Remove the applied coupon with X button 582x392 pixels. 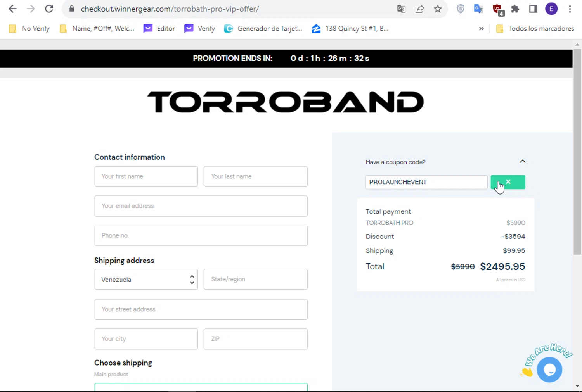point(508,182)
